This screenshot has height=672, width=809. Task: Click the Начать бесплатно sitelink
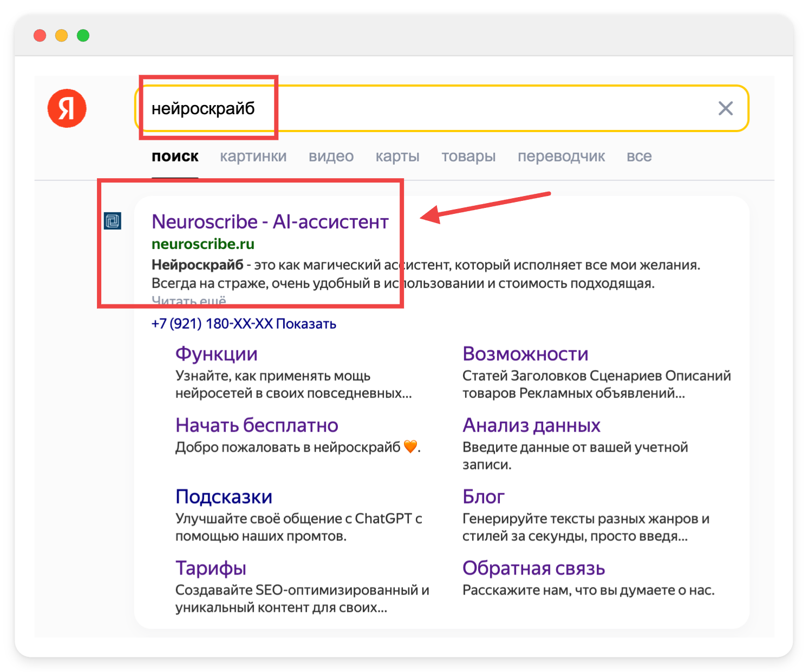tap(257, 426)
